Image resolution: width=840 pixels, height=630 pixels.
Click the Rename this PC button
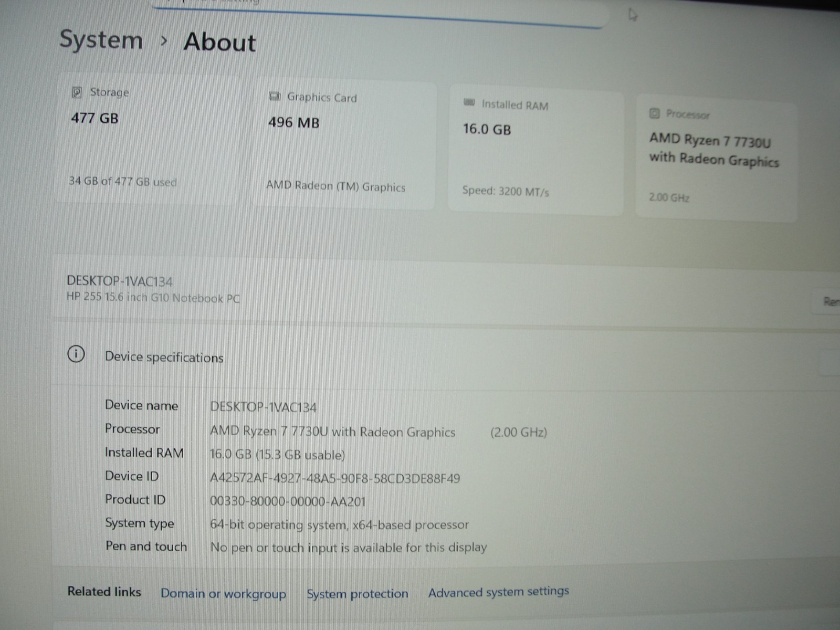[x=826, y=301]
